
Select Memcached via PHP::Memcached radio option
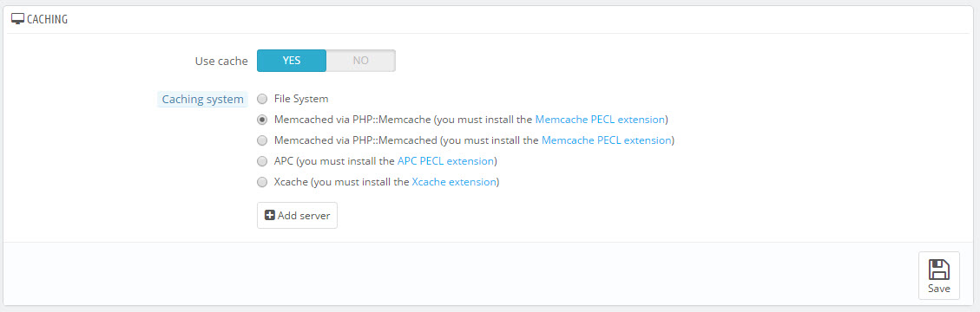pyautogui.click(x=262, y=140)
